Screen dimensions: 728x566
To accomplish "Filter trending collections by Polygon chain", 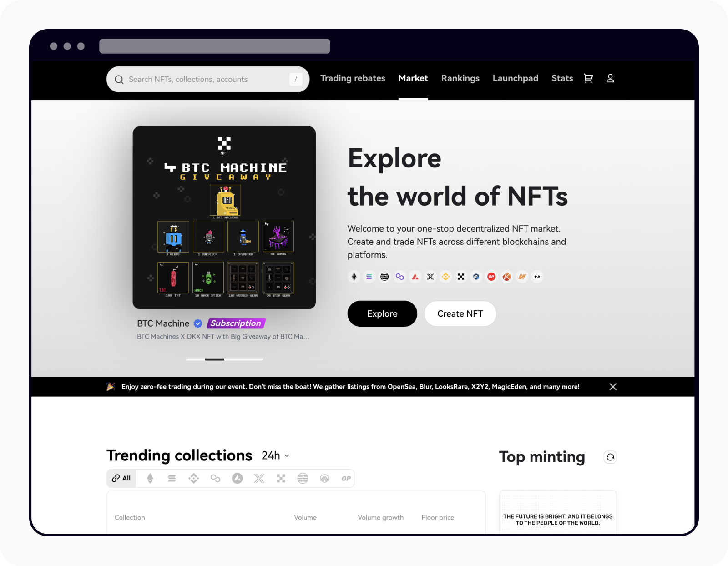I will click(x=215, y=478).
